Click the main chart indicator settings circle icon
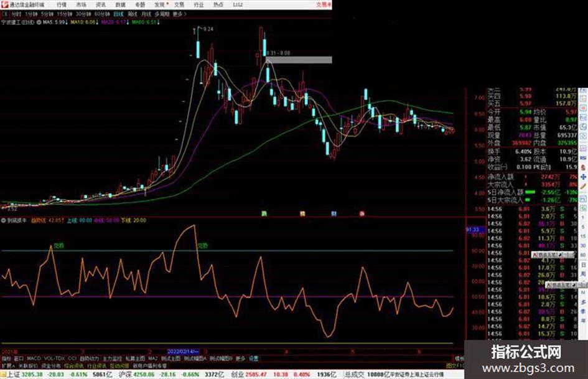The image size is (588, 379). click(39, 22)
